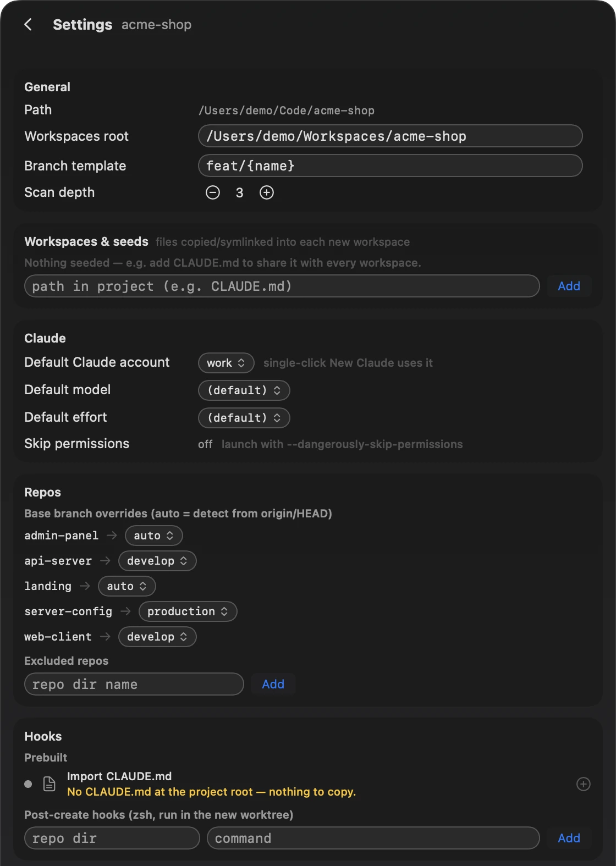Click the status dot beside Import CLAUDE.md
This screenshot has width=616, height=866.
pos(28,784)
